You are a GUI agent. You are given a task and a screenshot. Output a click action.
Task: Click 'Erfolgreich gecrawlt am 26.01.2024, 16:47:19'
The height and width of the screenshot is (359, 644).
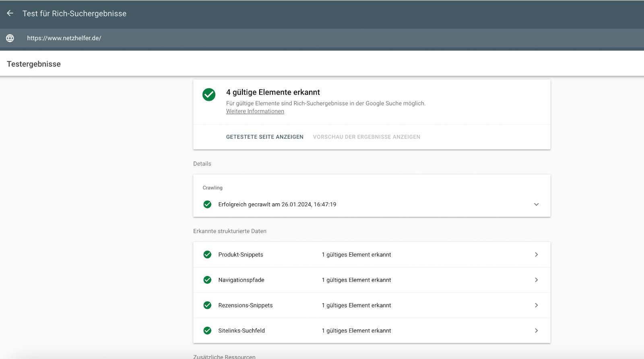click(x=277, y=204)
